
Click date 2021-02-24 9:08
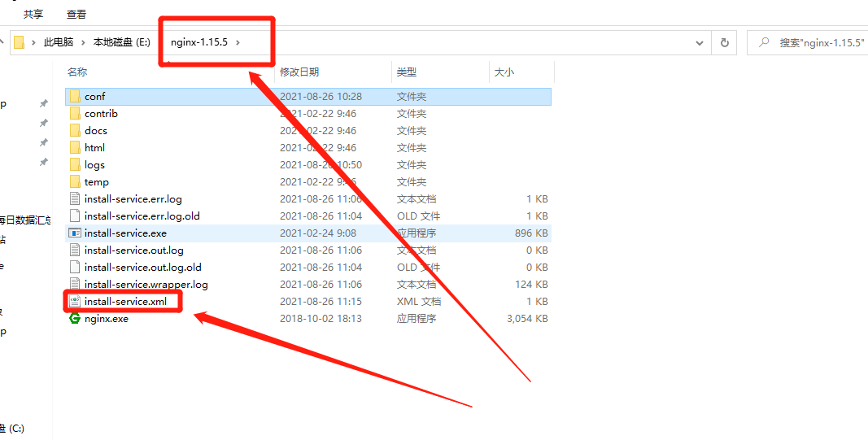pos(318,233)
